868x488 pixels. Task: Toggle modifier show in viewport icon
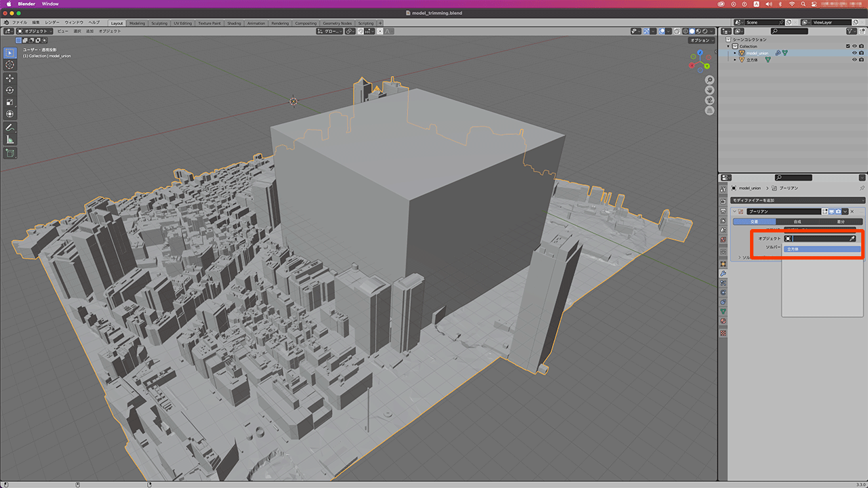pyautogui.click(x=831, y=211)
